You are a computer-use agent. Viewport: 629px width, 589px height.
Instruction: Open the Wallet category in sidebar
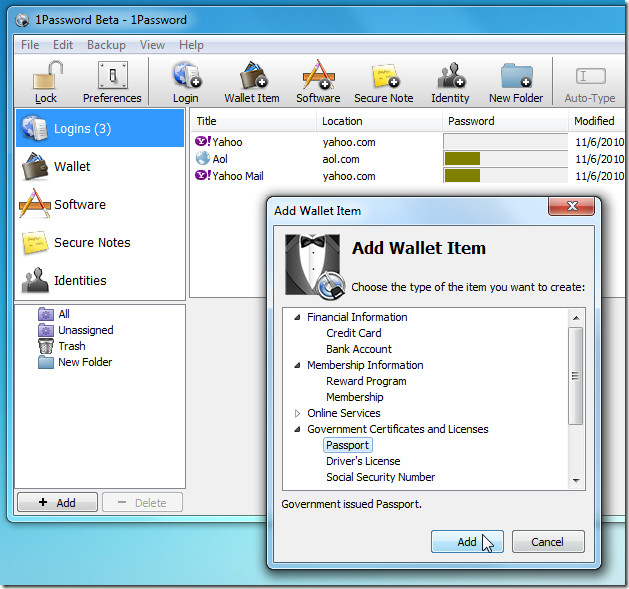(100, 167)
